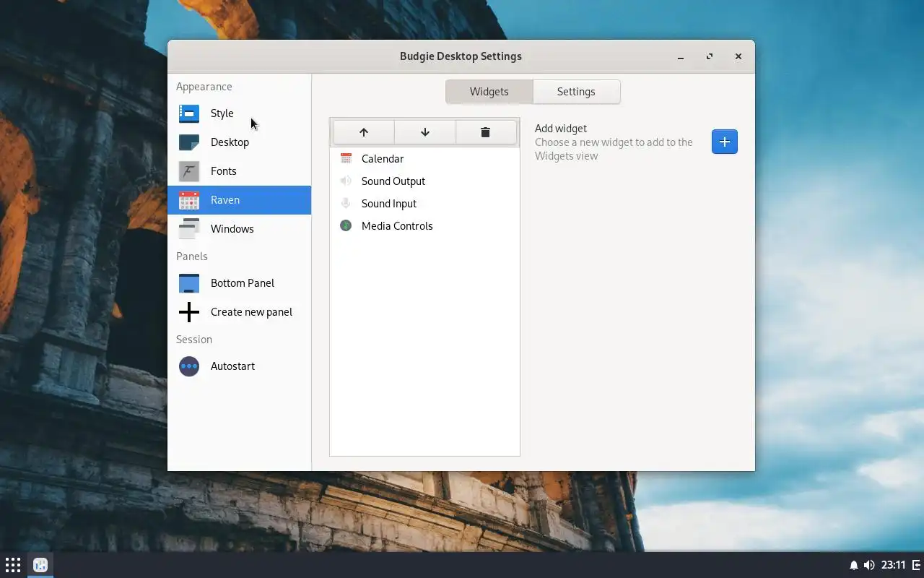This screenshot has height=578, width=924.
Task: Select the Desktop label in sidebar
Action: 230,142
